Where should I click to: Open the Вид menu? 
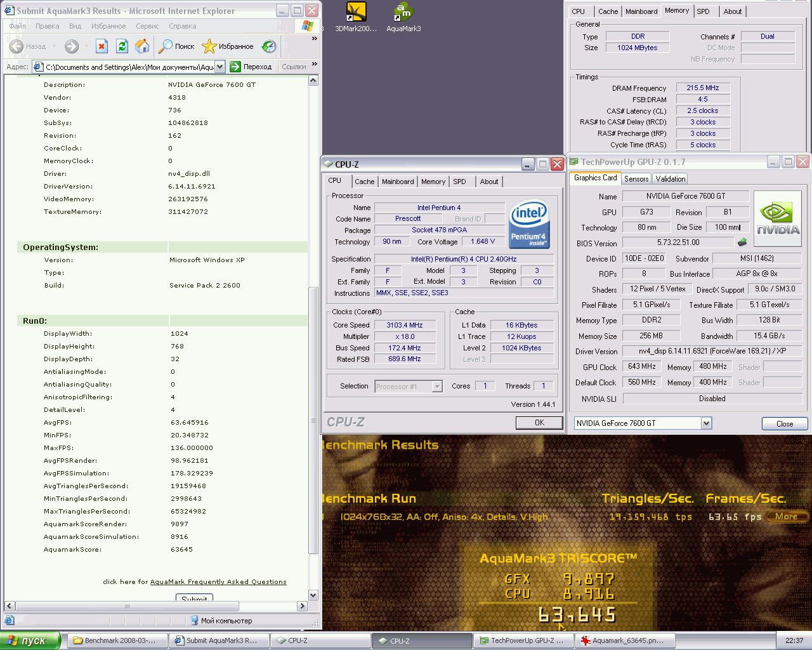tap(75, 26)
